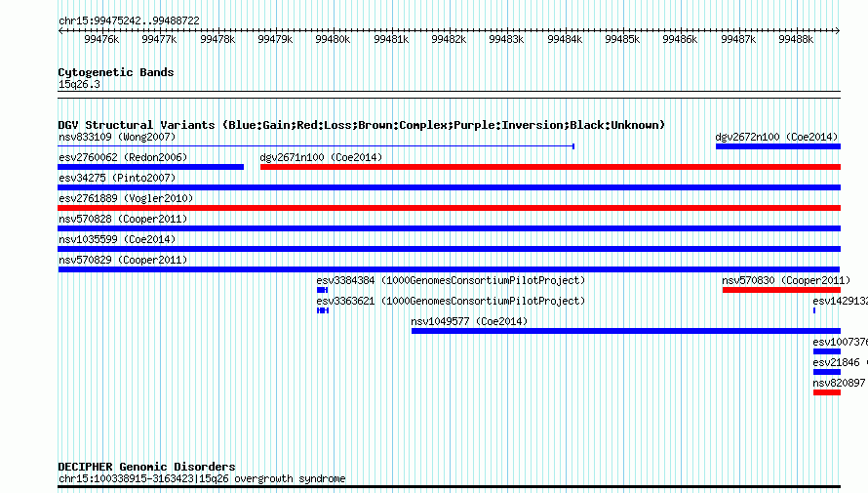Open nsv1049577 (Coe2014) variant label
868x493 pixels.
tap(469, 321)
